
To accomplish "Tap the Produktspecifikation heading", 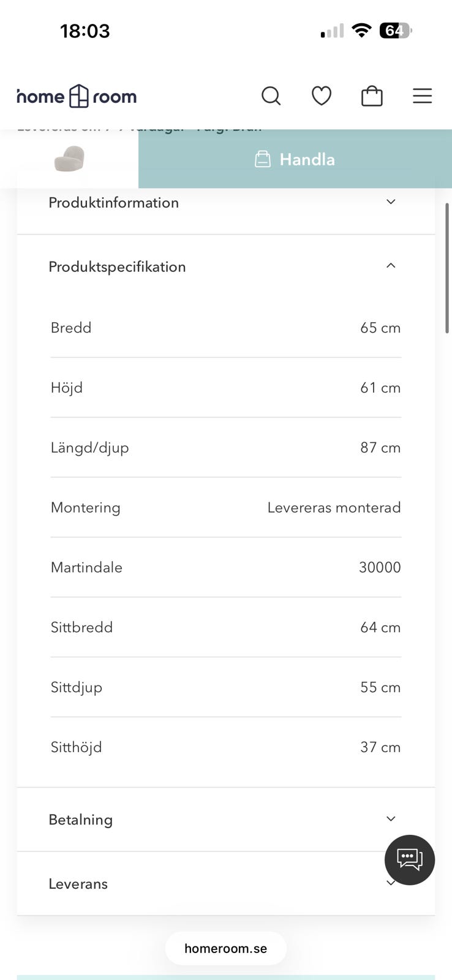I will click(x=117, y=267).
